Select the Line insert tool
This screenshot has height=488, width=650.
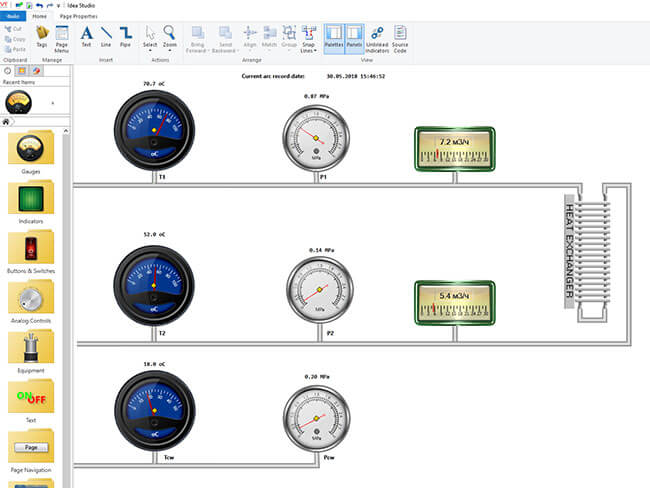[106, 36]
